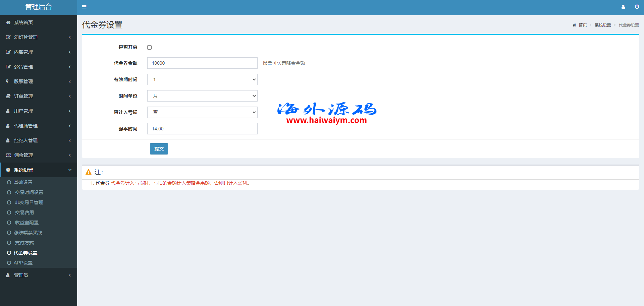The image size is (644, 306).
Task: Click the user profile icon in header
Action: [x=623, y=7]
